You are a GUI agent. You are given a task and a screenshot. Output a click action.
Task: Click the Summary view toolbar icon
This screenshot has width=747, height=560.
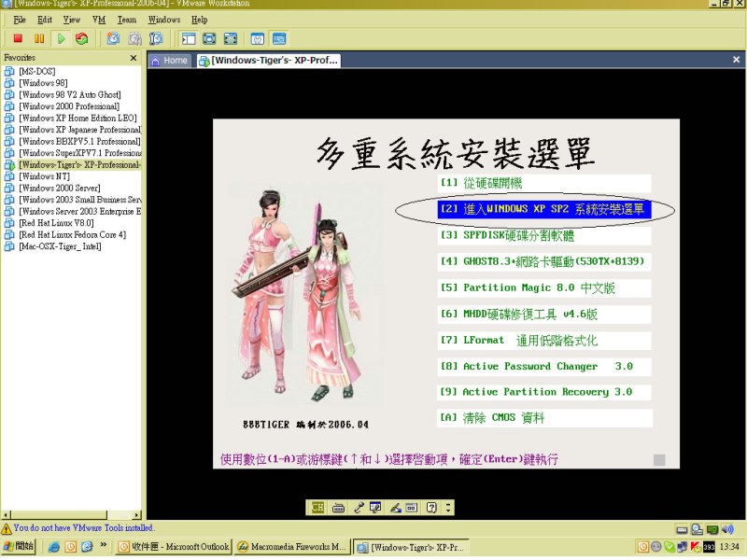pyautogui.click(x=258, y=38)
